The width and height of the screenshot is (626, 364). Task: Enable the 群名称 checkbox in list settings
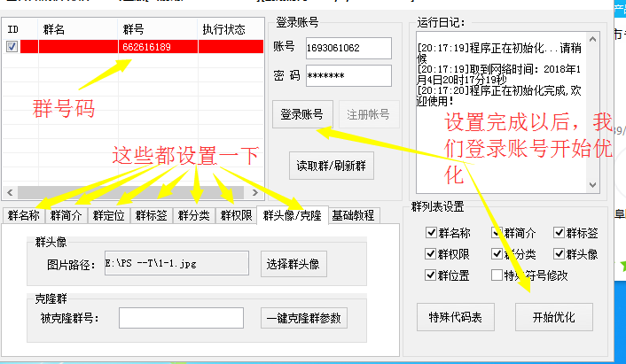tap(431, 232)
